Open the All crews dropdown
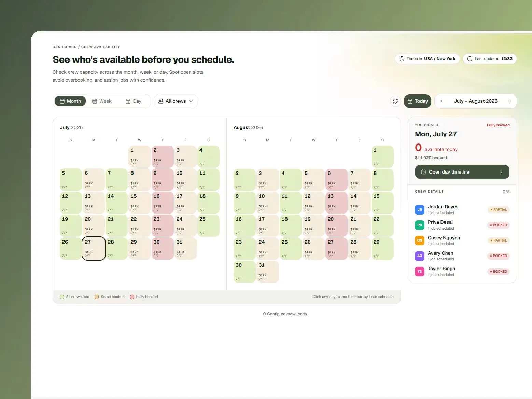532x399 pixels. click(x=176, y=101)
